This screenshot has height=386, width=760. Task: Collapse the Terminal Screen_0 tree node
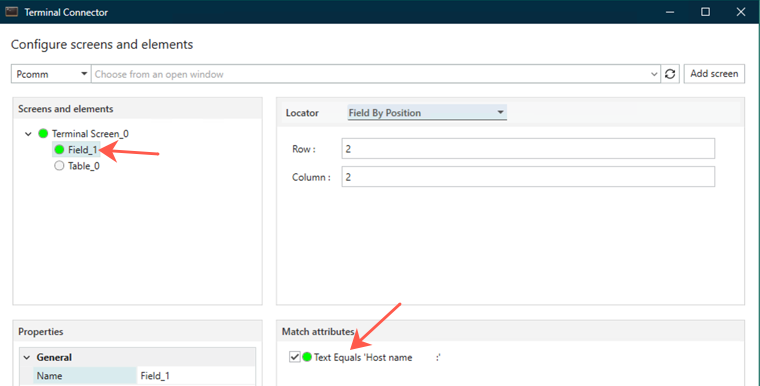click(x=28, y=134)
